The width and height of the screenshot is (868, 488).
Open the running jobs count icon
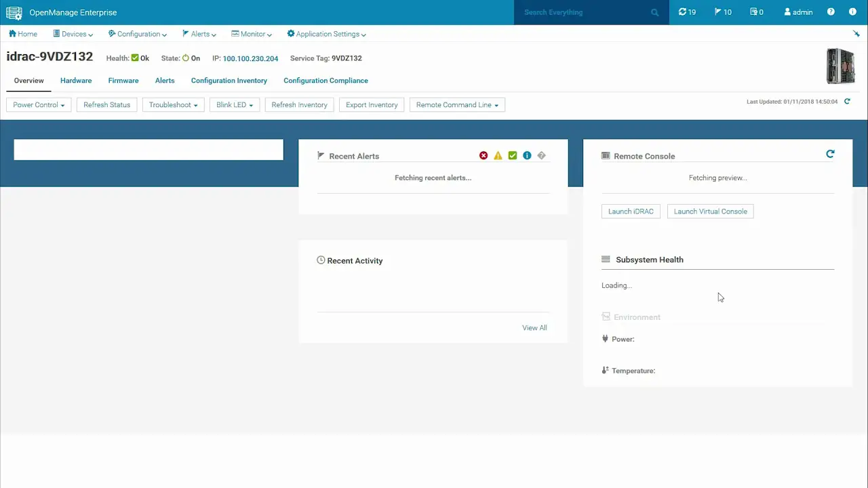pyautogui.click(x=687, y=12)
